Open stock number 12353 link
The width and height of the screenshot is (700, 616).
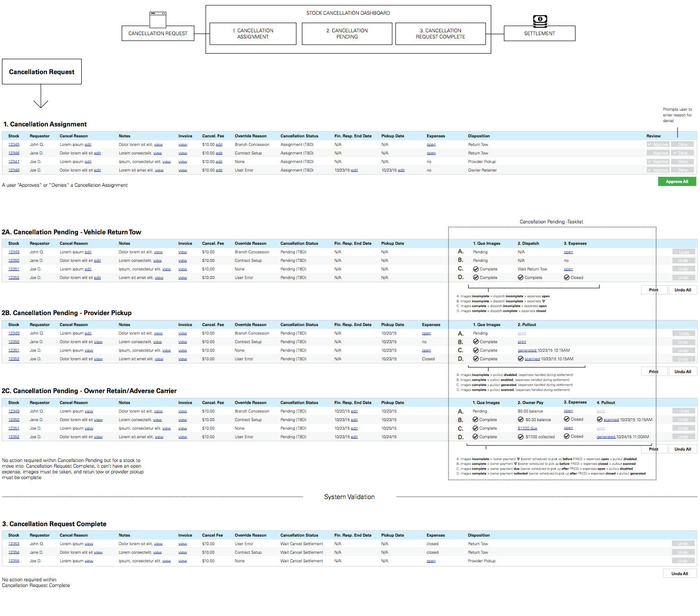pos(14,544)
